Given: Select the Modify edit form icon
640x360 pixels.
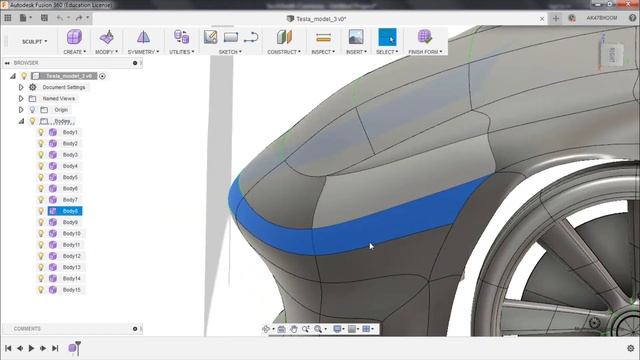Looking at the screenshot, I should (x=107, y=37).
